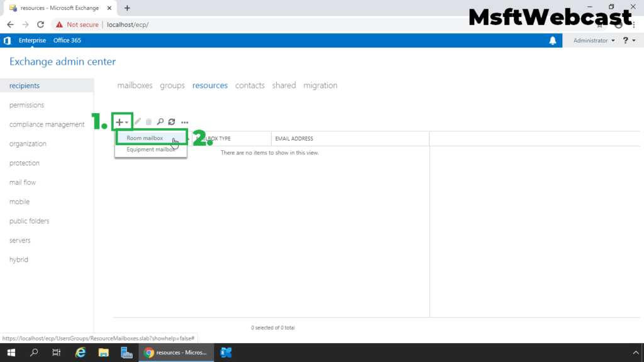This screenshot has height=362, width=644.
Task: Click the Office logo icon in header
Action: [x=7, y=41]
